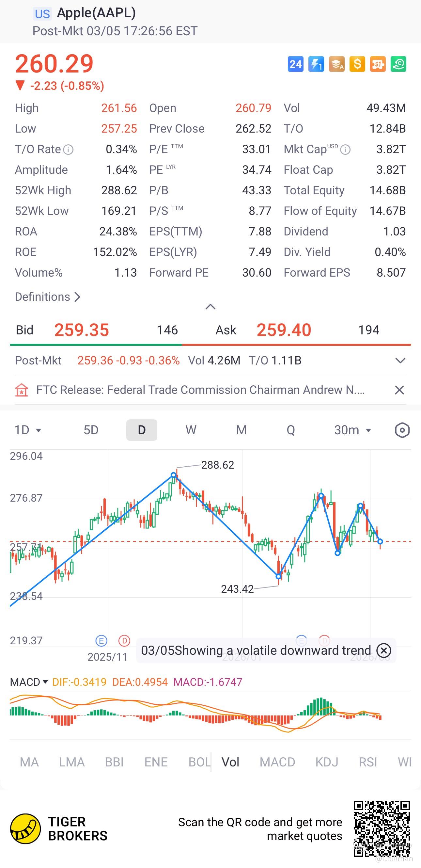Tap the orange $1 puzzle piece badge
Viewport: 421px width, 868px height.
pyautogui.click(x=378, y=64)
